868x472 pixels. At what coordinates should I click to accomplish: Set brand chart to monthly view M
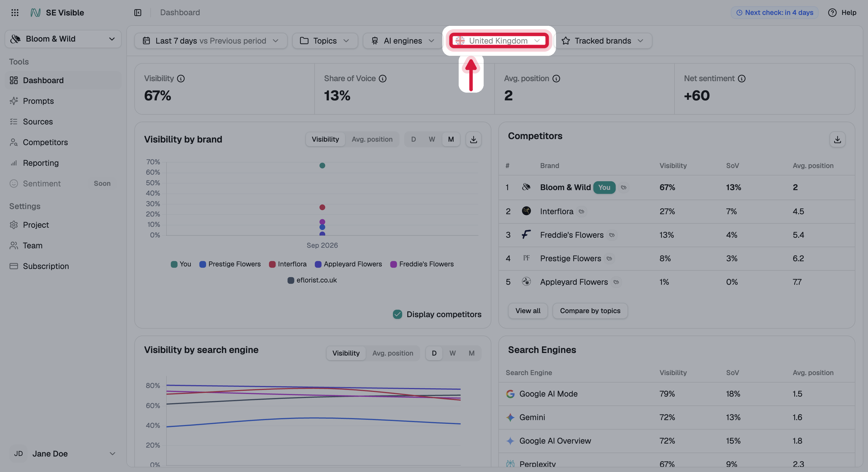coord(451,139)
